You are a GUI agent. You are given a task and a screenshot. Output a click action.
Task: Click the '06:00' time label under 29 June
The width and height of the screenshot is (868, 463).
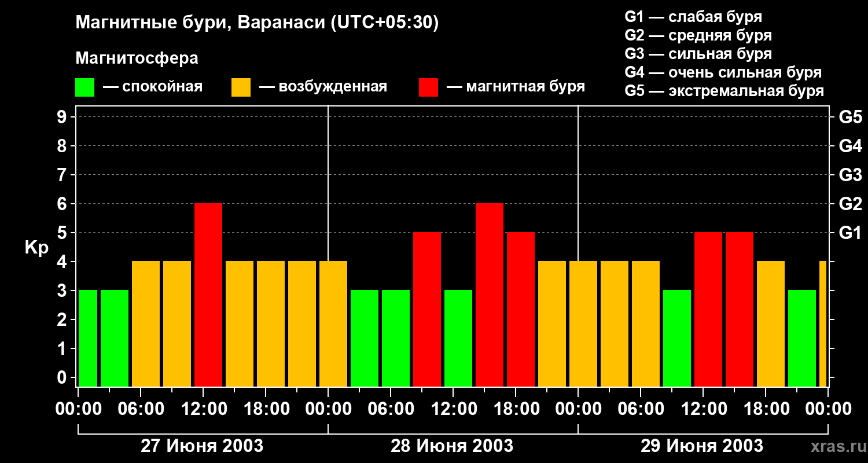pyautogui.click(x=641, y=409)
